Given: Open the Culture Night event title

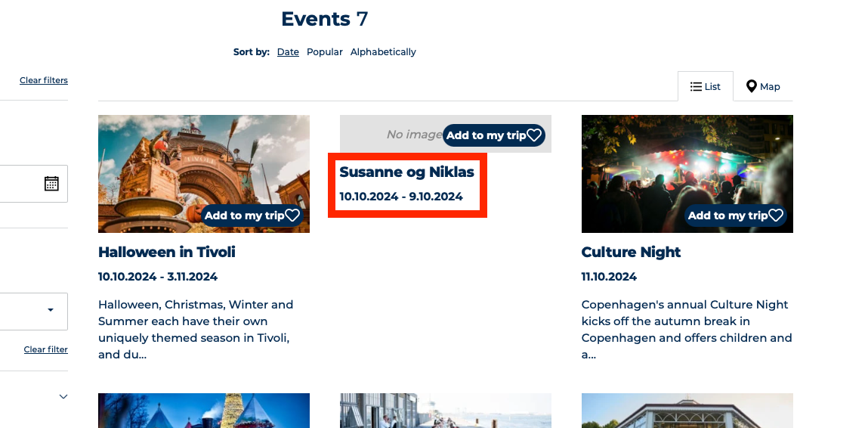Looking at the screenshot, I should click(631, 253).
